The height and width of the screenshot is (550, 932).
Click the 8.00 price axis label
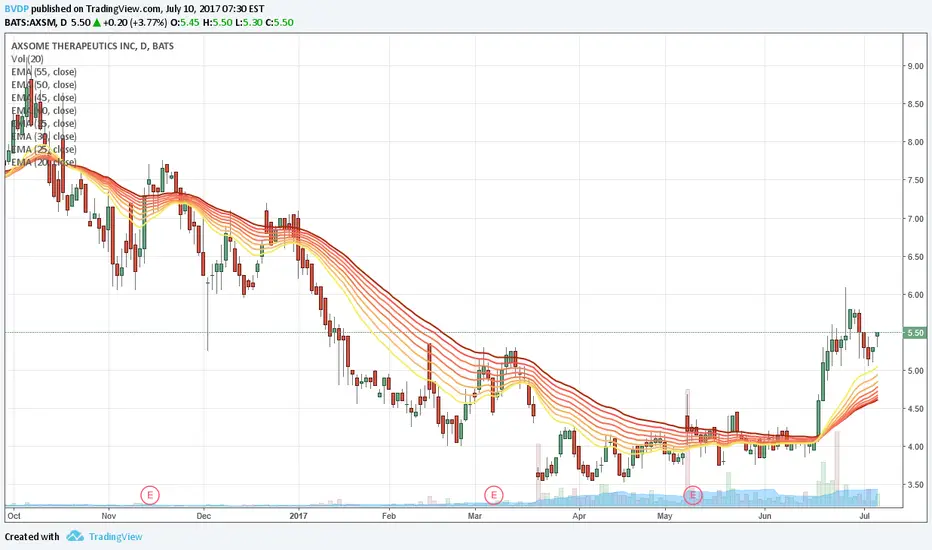click(x=915, y=142)
